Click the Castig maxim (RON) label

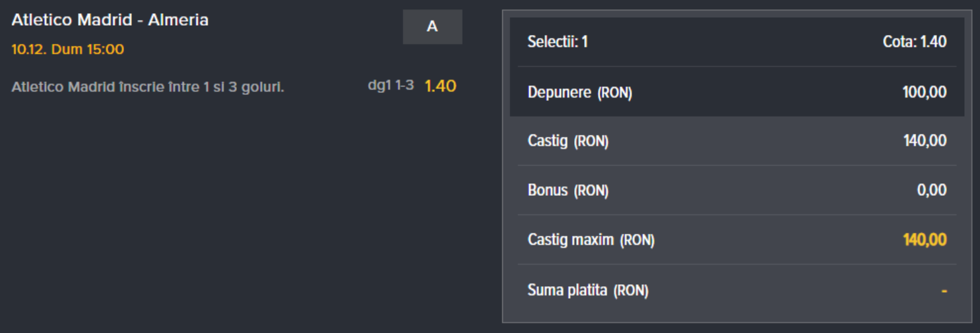(591, 240)
